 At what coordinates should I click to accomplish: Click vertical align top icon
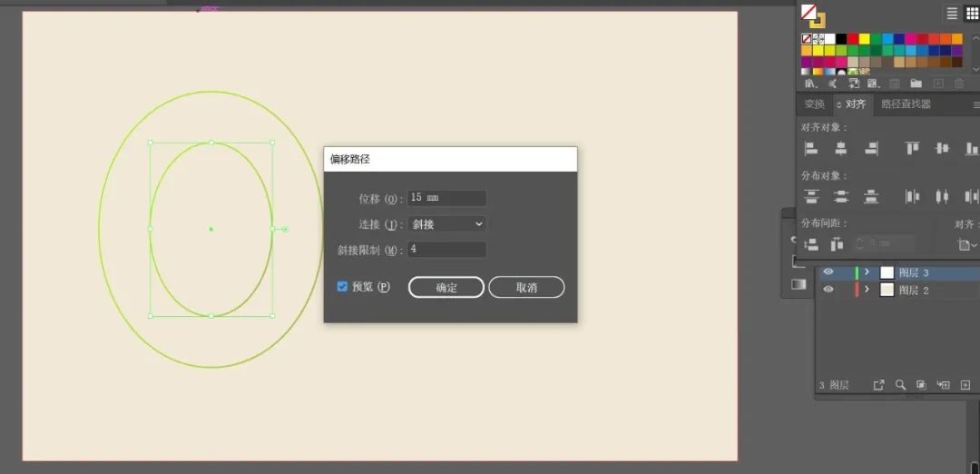pos(912,148)
